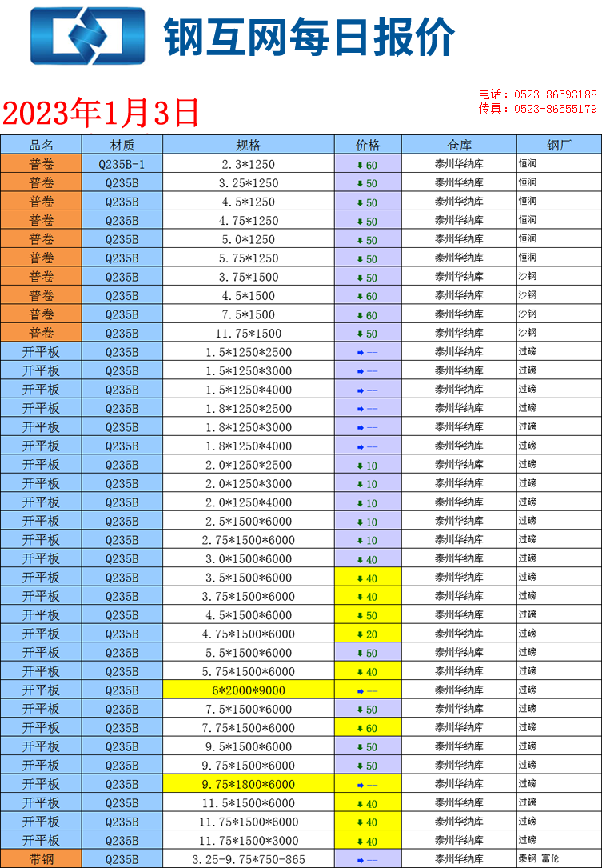Select the spec cell 11.75*1500
Screen dimensions: 602x868
point(249,334)
